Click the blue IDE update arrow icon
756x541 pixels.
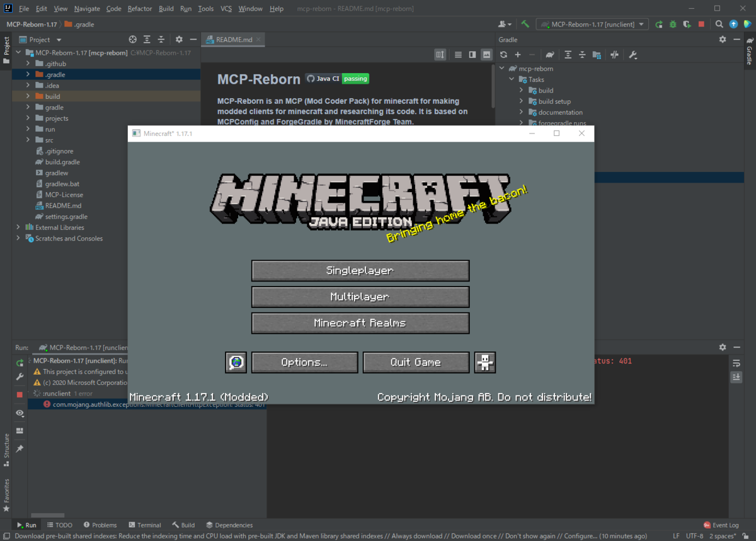coord(733,24)
